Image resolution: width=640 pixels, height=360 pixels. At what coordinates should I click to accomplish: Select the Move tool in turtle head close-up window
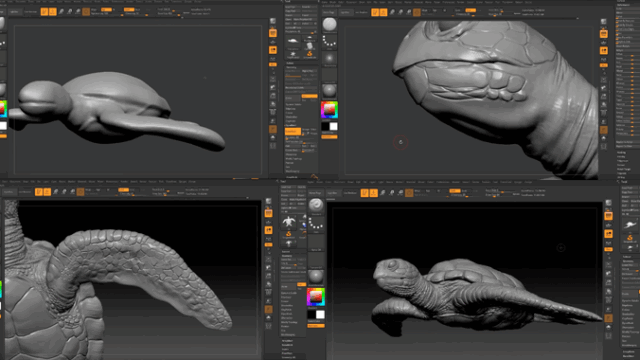[392, 12]
